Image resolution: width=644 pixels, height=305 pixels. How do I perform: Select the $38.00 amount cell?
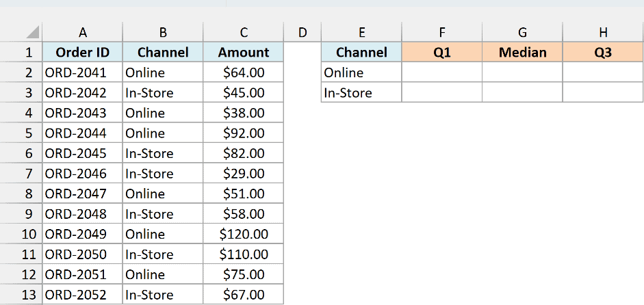244,112
